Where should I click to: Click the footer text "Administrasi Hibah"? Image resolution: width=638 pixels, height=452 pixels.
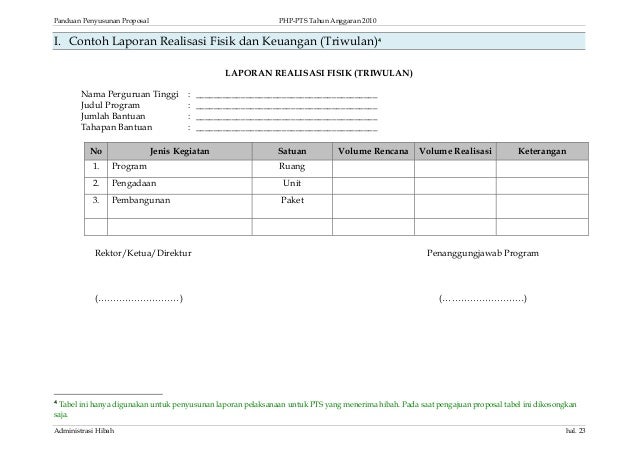[84, 431]
